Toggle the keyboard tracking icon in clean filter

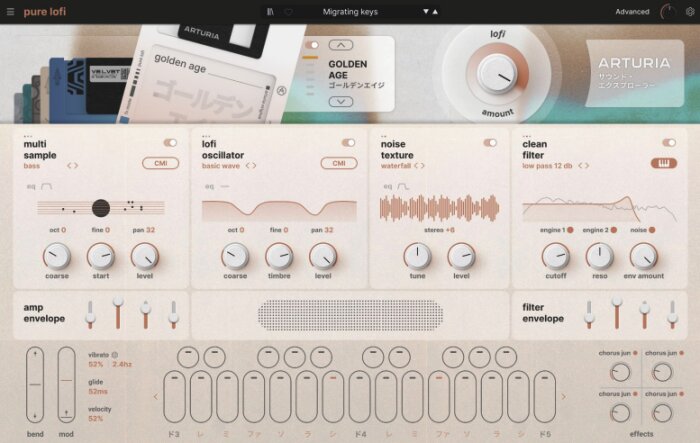[x=664, y=163]
